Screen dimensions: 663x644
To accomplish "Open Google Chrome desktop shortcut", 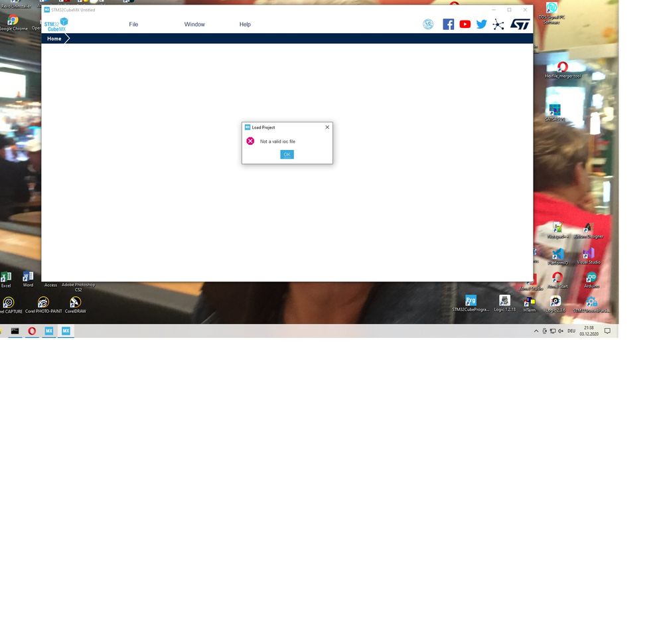I will pos(13,23).
